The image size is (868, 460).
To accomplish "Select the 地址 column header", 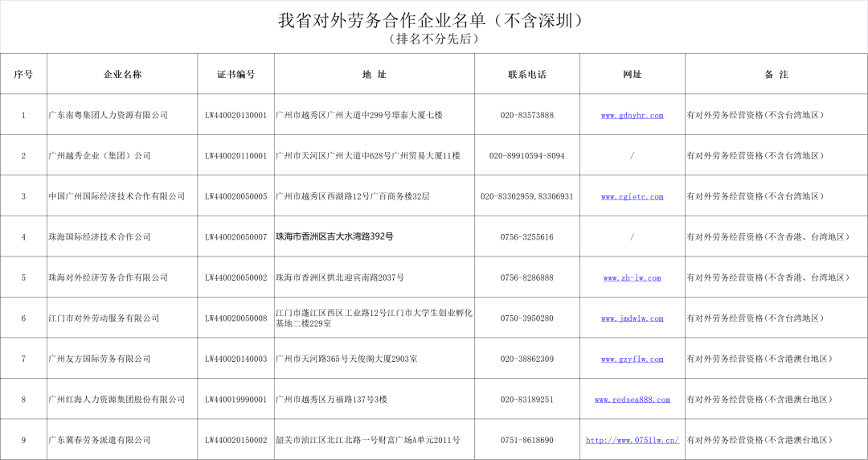I will 375,74.
